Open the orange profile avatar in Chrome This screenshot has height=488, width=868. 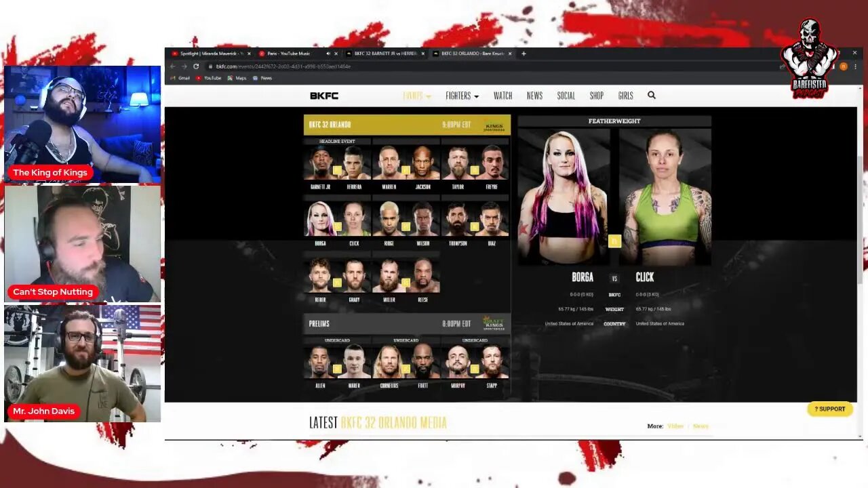[844, 66]
